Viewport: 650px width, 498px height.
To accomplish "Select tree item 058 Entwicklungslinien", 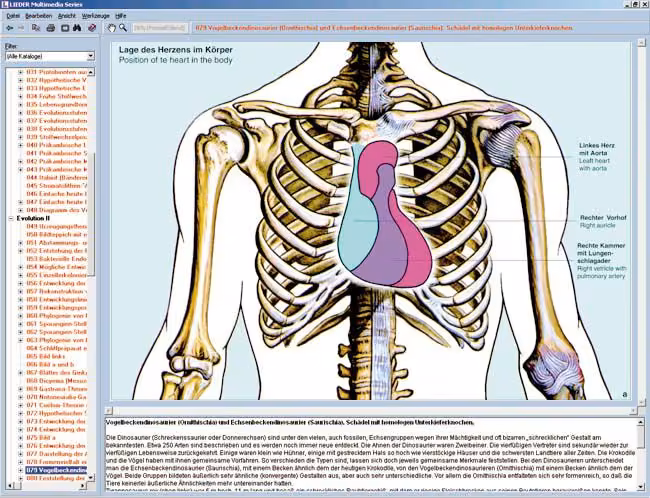I will [x=56, y=299].
